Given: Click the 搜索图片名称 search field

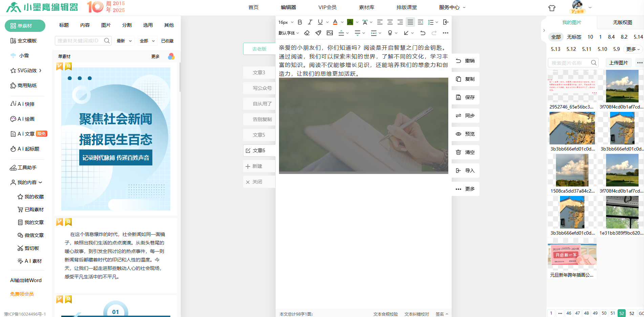Looking at the screenshot, I should click(x=570, y=63).
